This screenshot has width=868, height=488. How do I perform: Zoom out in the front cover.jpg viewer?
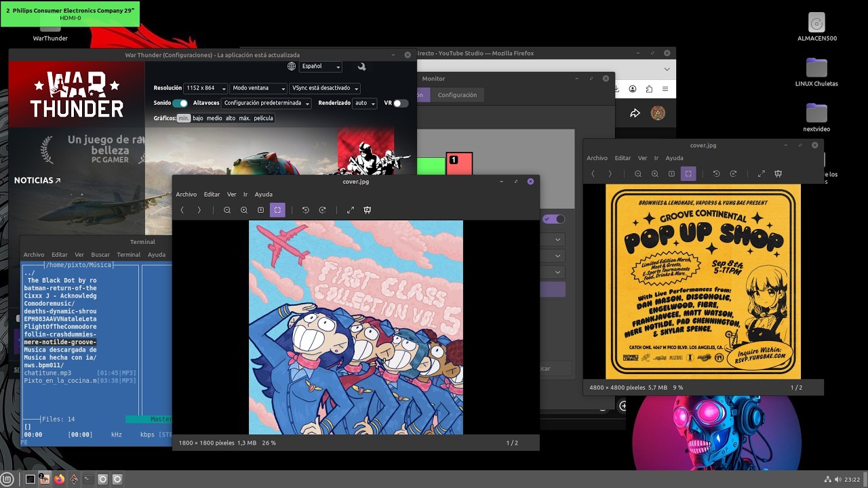pos(227,210)
